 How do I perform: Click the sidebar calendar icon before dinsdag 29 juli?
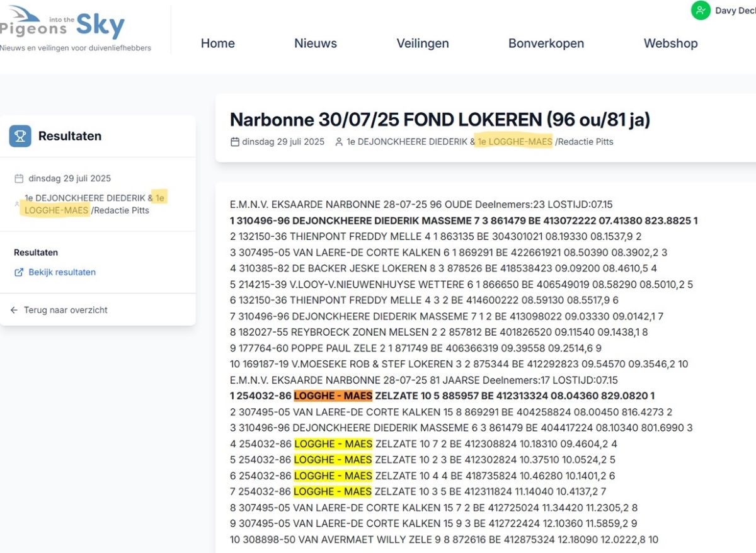tap(19, 178)
